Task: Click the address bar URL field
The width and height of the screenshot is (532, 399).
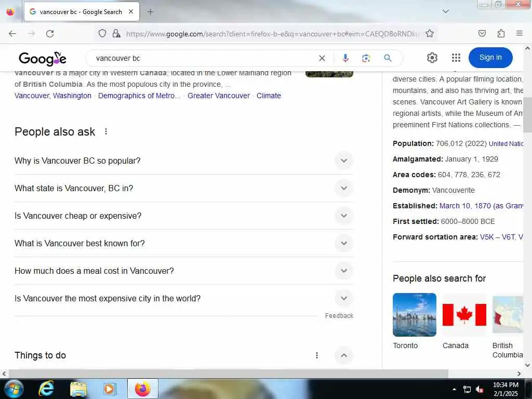Action: pos(272,34)
